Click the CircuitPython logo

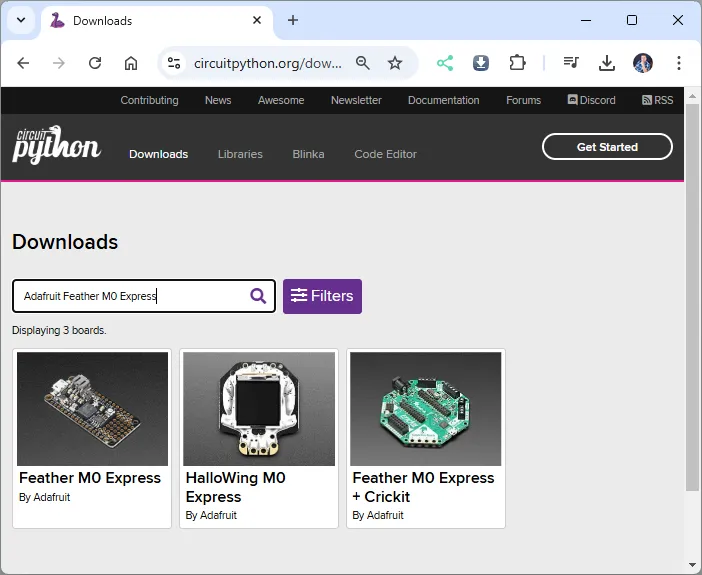pos(56,146)
